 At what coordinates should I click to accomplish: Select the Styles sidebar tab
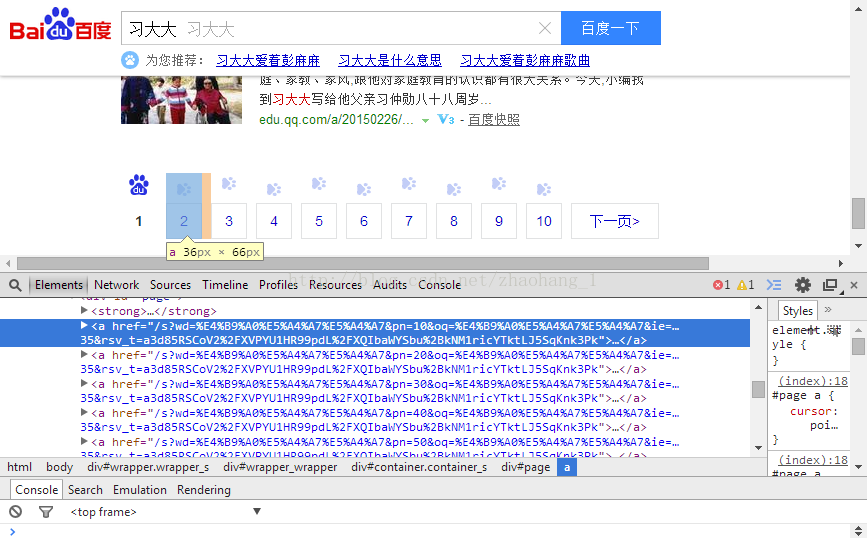(797, 311)
